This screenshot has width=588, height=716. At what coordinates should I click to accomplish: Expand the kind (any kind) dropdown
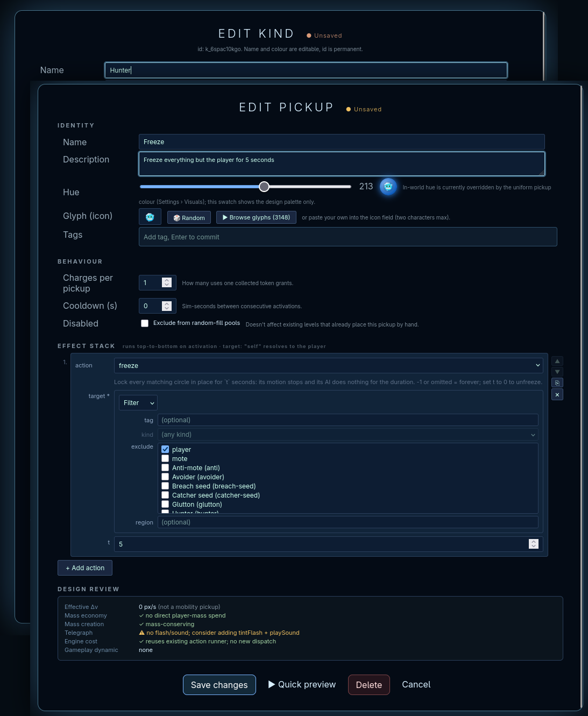tap(348, 435)
